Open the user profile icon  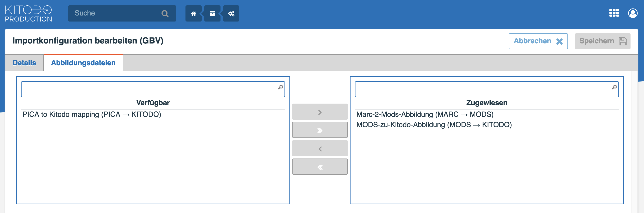click(x=633, y=13)
